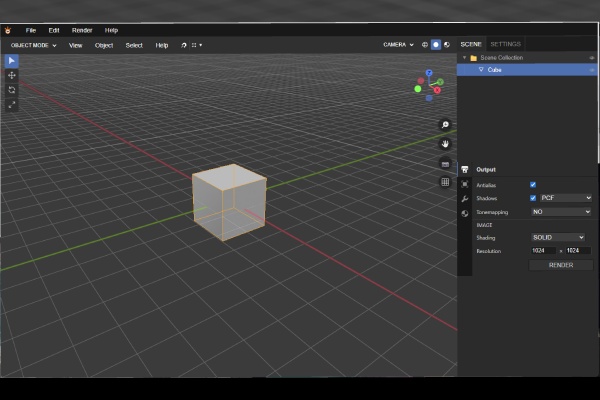The width and height of the screenshot is (600, 400).
Task: Disable the Shadows checkbox
Action: click(x=533, y=198)
